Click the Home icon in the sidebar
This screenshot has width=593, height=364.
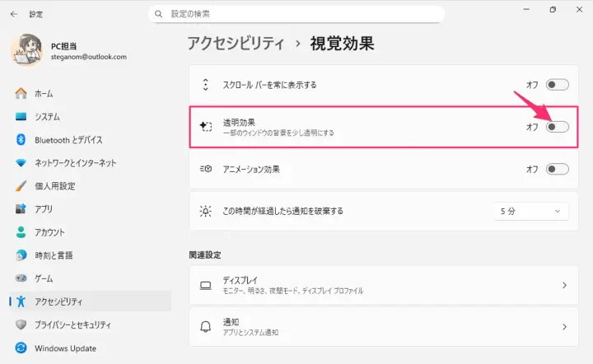[x=21, y=94]
